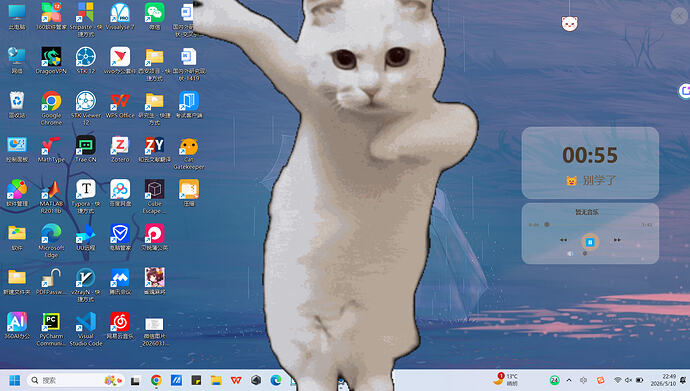Select the anime mahjong game desktop icon
Viewport: 690px width, 391px height.
[x=154, y=281]
